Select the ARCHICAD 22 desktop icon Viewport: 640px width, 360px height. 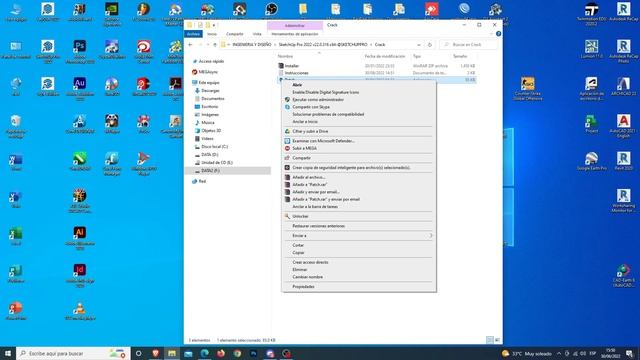tap(623, 86)
